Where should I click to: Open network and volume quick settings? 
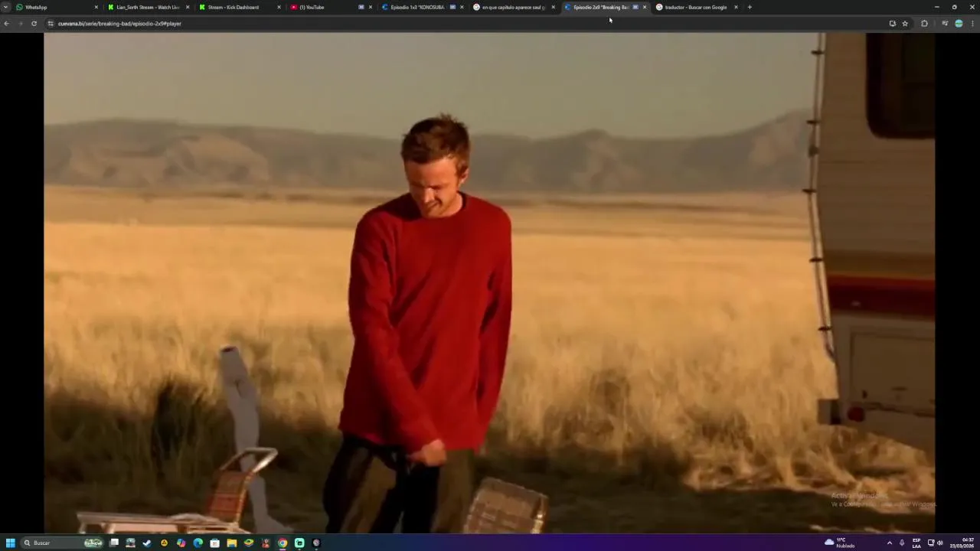pyautogui.click(x=935, y=543)
